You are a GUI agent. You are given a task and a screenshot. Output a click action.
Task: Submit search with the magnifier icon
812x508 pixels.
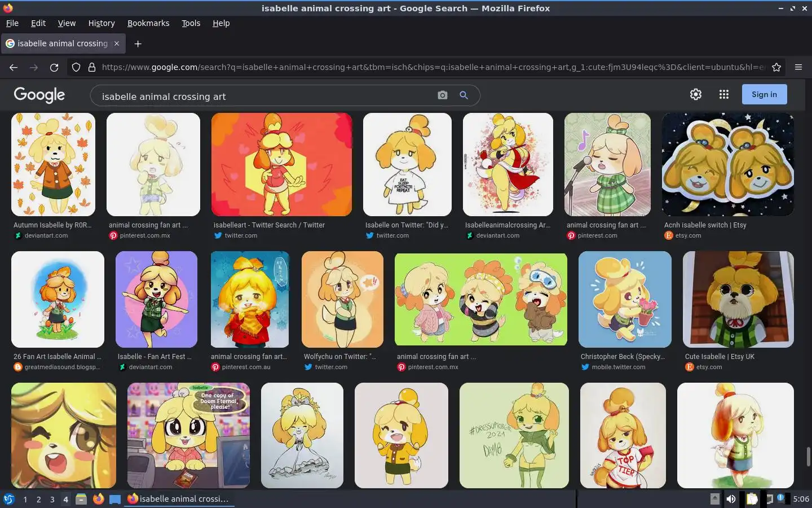click(464, 95)
